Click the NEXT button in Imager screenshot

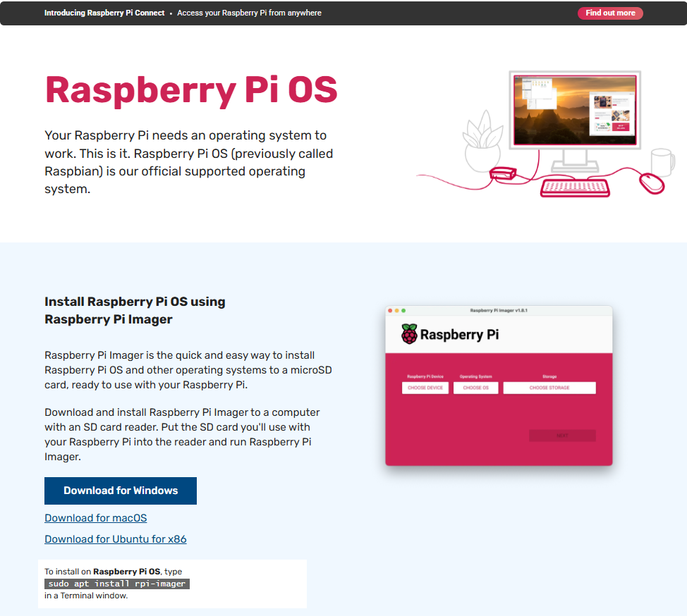coord(562,436)
